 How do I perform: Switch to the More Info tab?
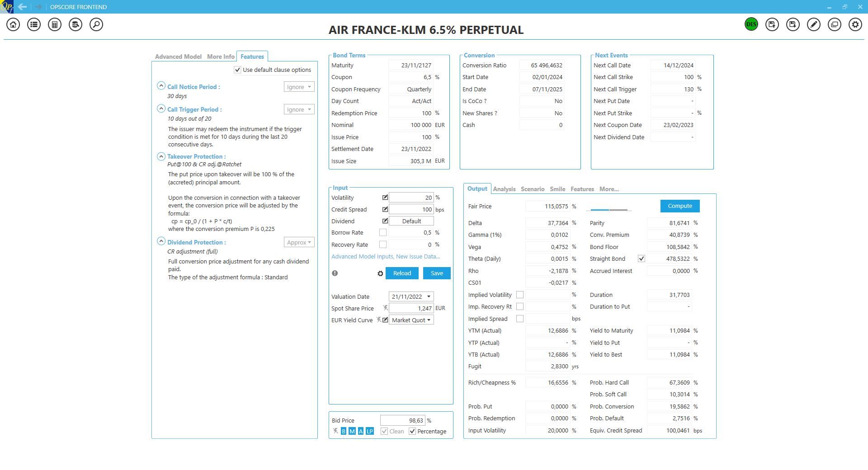click(x=221, y=56)
